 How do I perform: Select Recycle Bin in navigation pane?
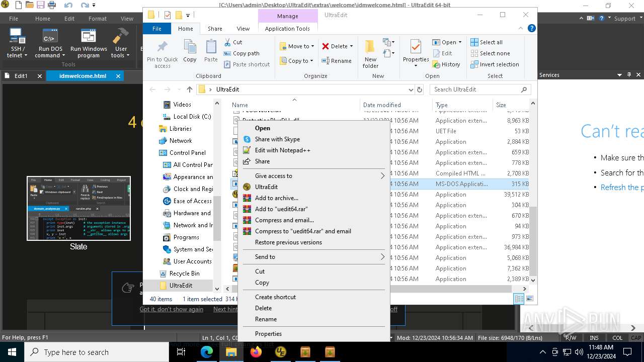(184, 274)
